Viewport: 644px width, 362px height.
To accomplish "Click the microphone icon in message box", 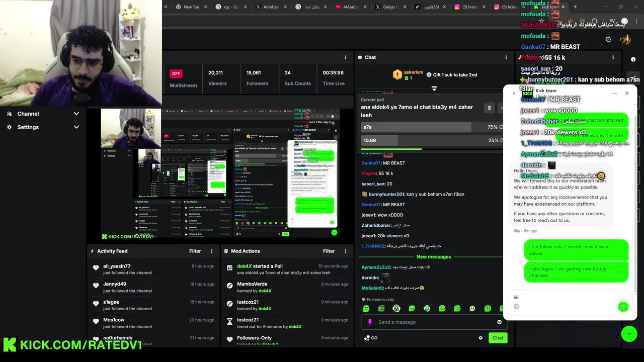I will [370, 322].
